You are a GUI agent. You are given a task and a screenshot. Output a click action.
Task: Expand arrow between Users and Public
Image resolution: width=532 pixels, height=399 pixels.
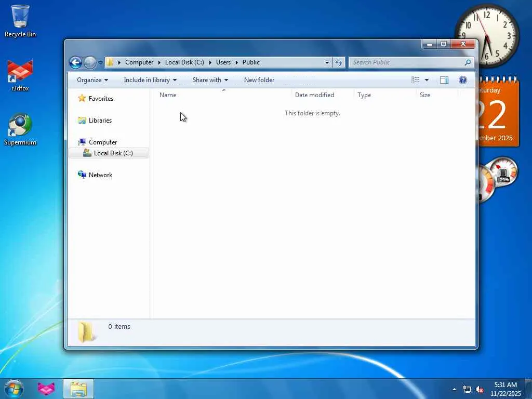[236, 62]
